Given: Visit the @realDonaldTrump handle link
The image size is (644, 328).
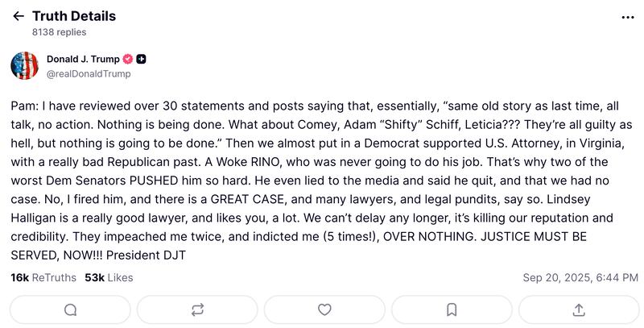Looking at the screenshot, I should pos(89,73).
